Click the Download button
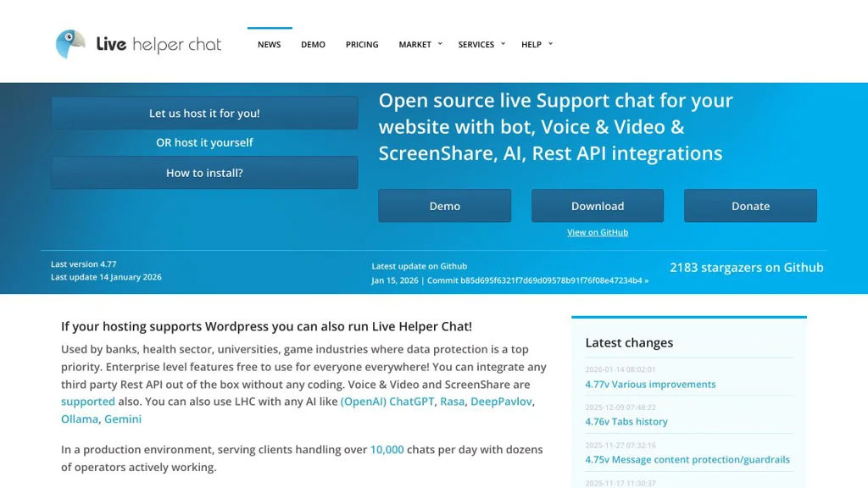The height and width of the screenshot is (488, 868). click(x=598, y=206)
